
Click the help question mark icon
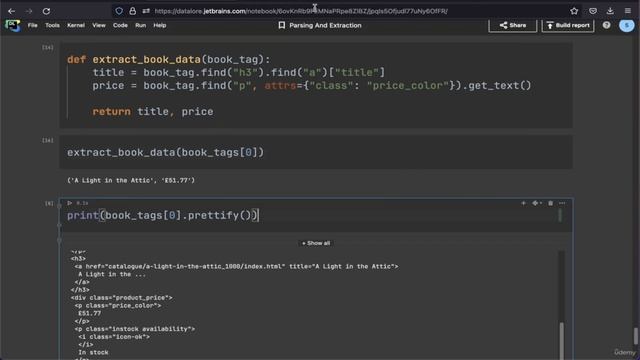tap(607, 25)
